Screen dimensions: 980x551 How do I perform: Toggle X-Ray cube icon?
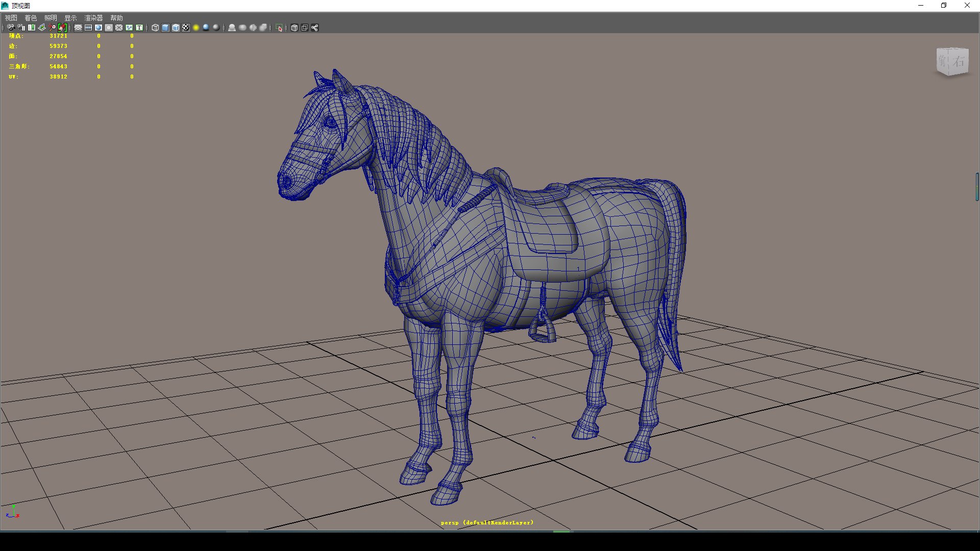click(294, 28)
